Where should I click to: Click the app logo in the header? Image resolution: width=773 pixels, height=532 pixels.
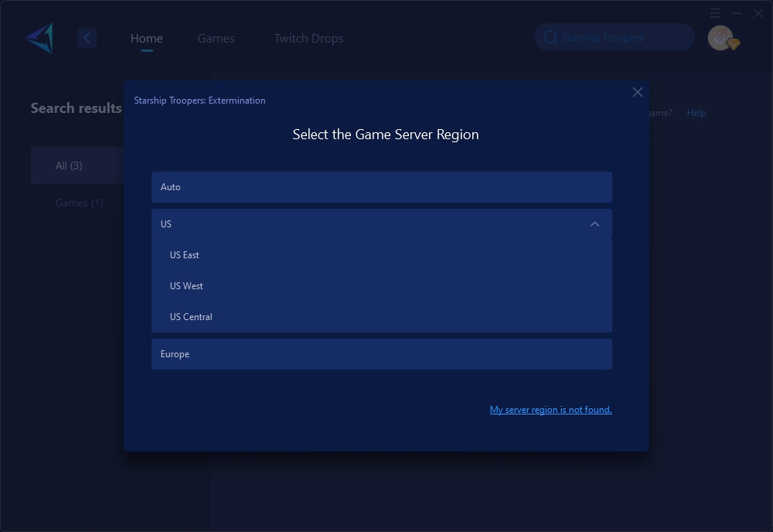click(39, 38)
